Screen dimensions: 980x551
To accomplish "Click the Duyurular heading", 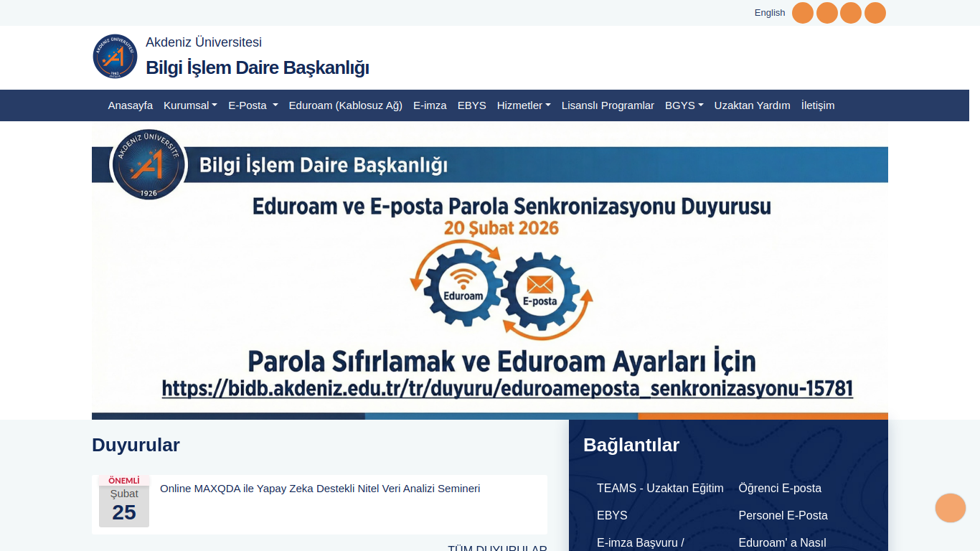I will (136, 445).
